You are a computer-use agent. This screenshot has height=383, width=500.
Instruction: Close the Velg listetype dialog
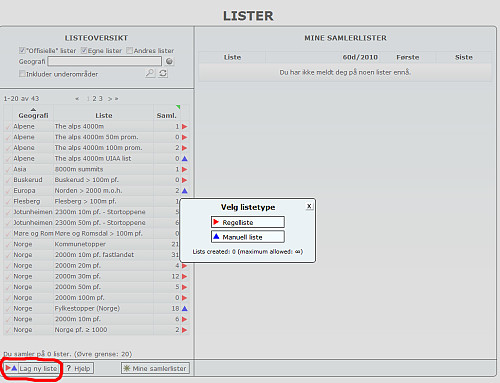pos(309,206)
